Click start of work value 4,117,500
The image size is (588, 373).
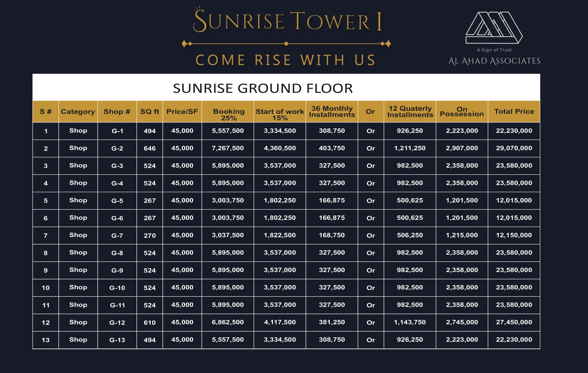click(280, 322)
